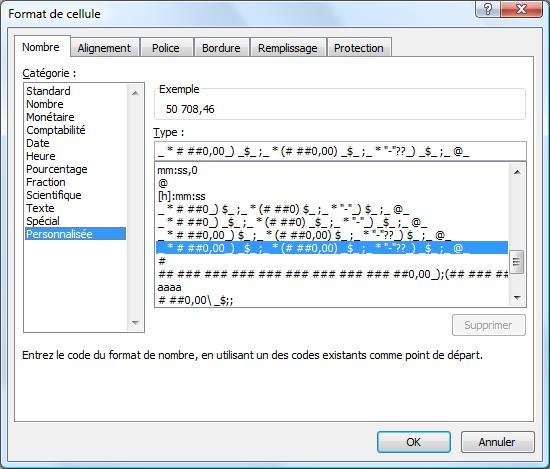Switch to the Remplissage tab
This screenshot has width=550, height=469.
pos(288,48)
